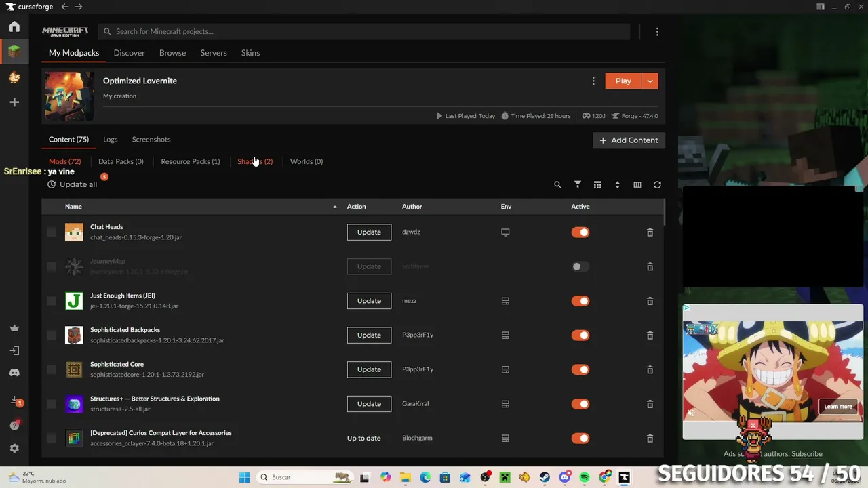This screenshot has width=868, height=488.
Task: Open Steam from the taskbar
Action: [x=545, y=477]
